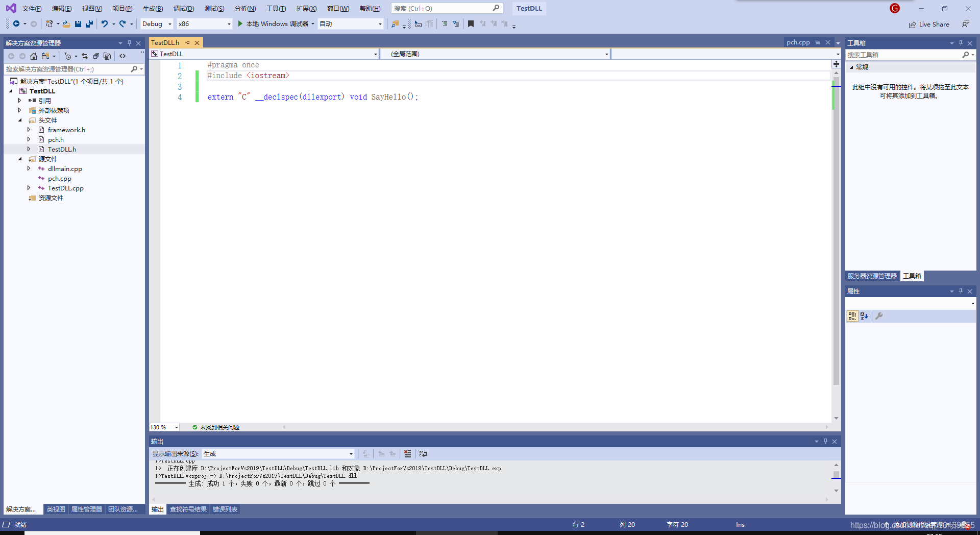Open the 调试(D) menu
The image size is (980, 535).
(183, 8)
